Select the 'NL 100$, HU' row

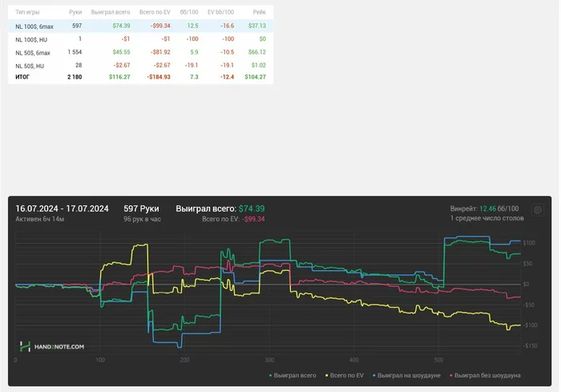click(140, 39)
